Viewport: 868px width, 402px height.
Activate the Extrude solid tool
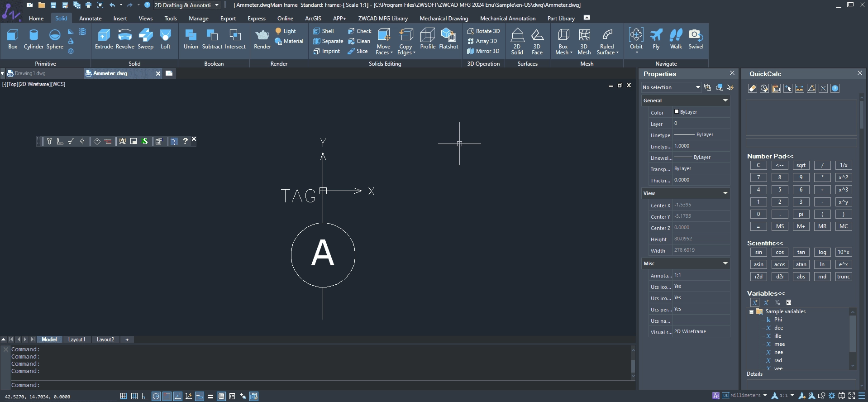pos(104,39)
